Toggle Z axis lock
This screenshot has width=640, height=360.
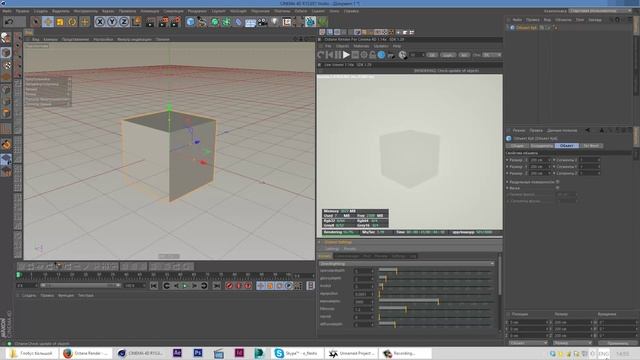pyautogui.click(x=124, y=22)
